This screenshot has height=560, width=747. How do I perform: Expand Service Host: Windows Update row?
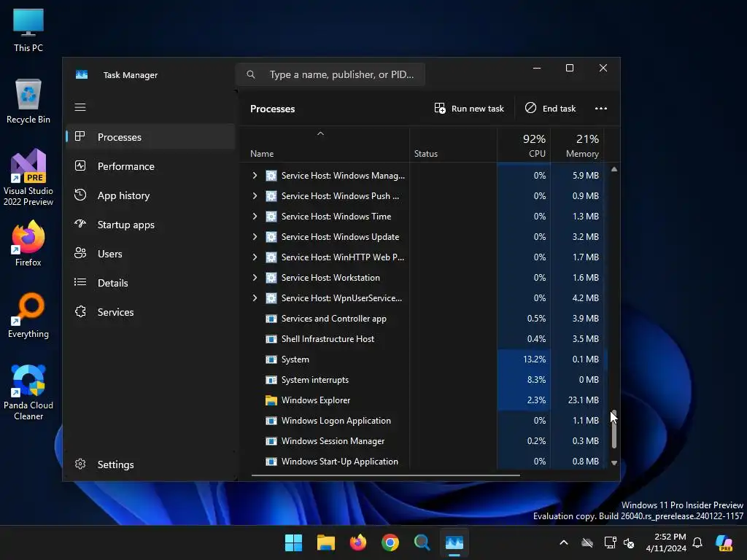(x=255, y=237)
